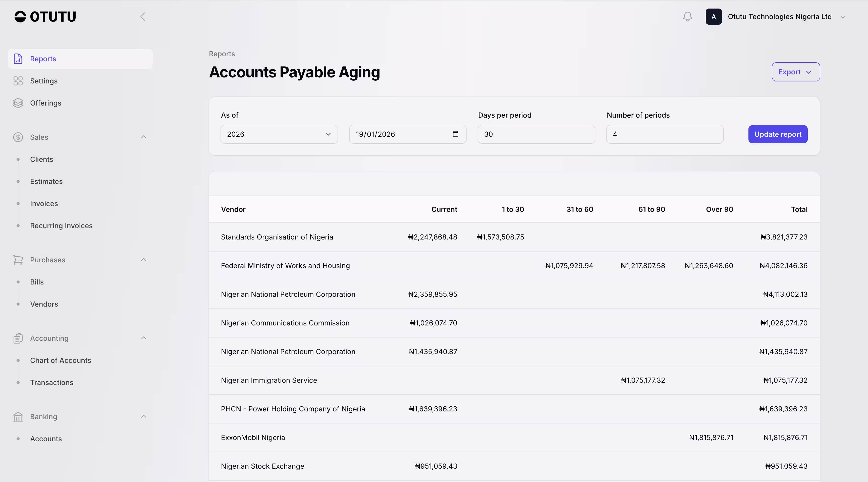Expand the Otutu Technologies company switcher
Screen dimensions: 868x482
(x=843, y=17)
